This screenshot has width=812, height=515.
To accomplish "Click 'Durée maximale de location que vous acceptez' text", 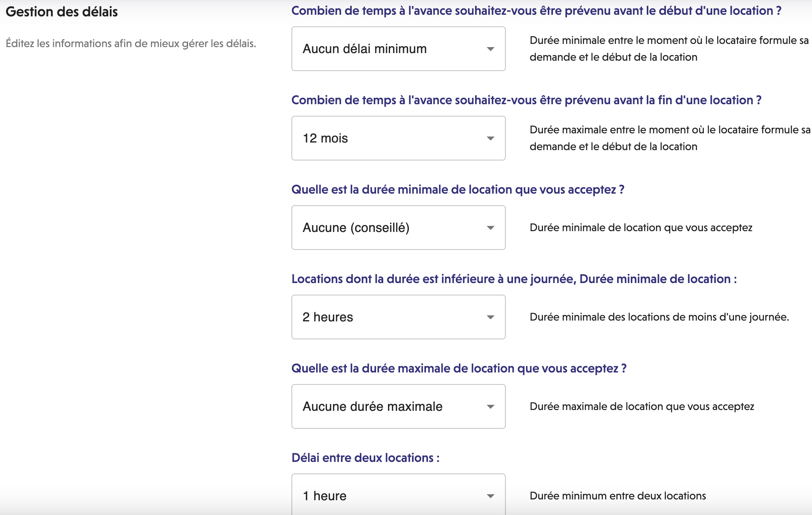I will pyautogui.click(x=642, y=406).
